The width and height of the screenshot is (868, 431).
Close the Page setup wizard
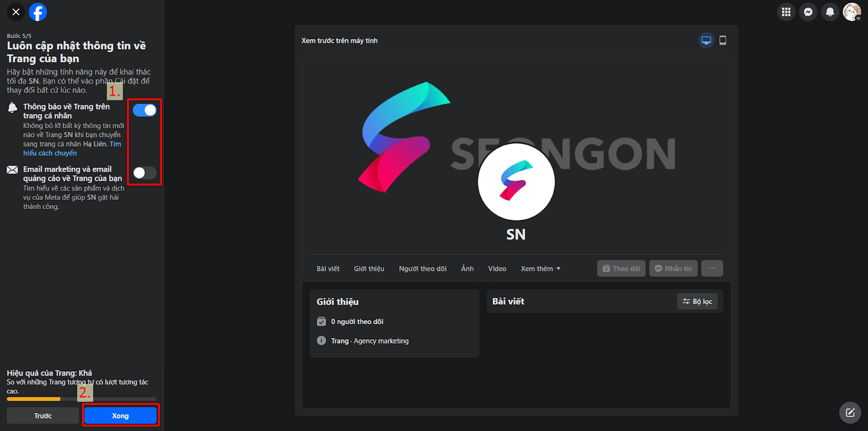pyautogui.click(x=16, y=12)
